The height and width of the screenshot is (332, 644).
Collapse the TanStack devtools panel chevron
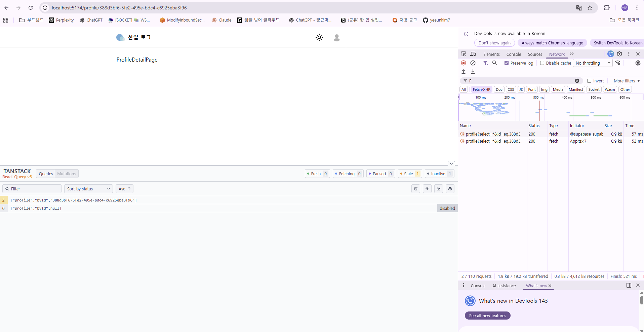tap(451, 163)
